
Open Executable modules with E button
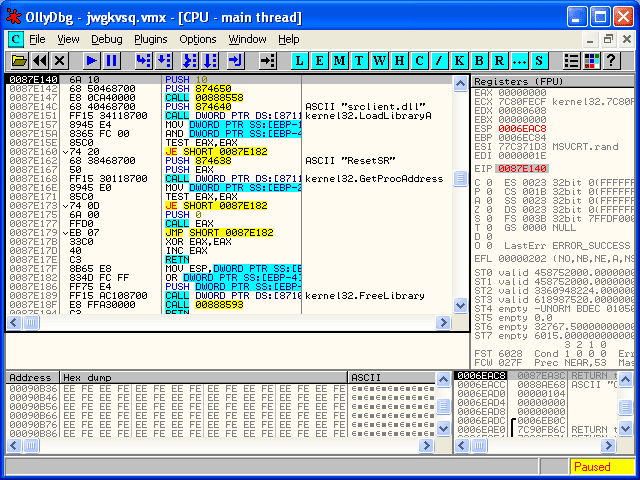tap(319, 61)
